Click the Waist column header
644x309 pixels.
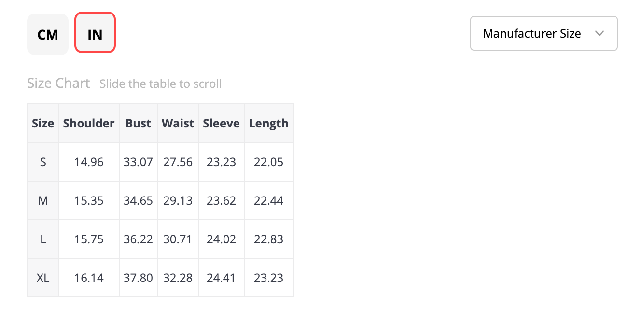pyautogui.click(x=178, y=123)
